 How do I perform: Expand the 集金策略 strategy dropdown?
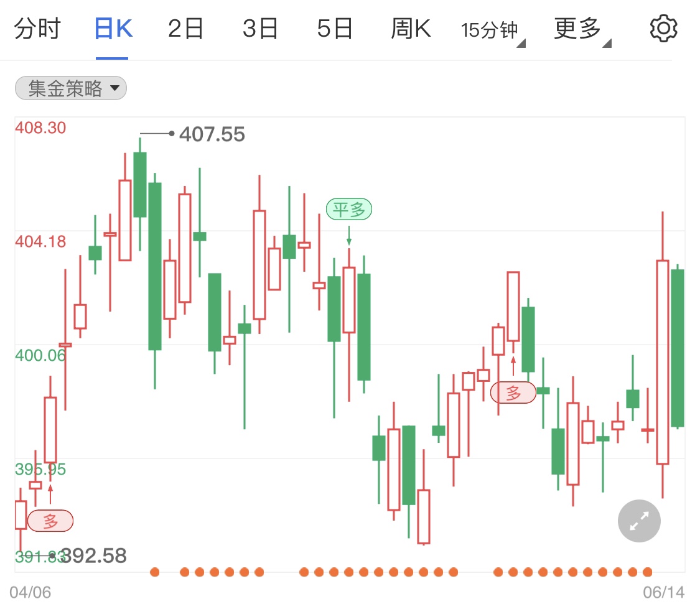coord(71,88)
